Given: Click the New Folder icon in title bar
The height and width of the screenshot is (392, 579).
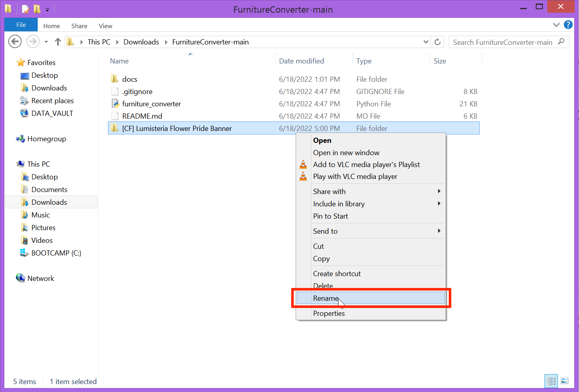Looking at the screenshot, I should click(37, 8).
